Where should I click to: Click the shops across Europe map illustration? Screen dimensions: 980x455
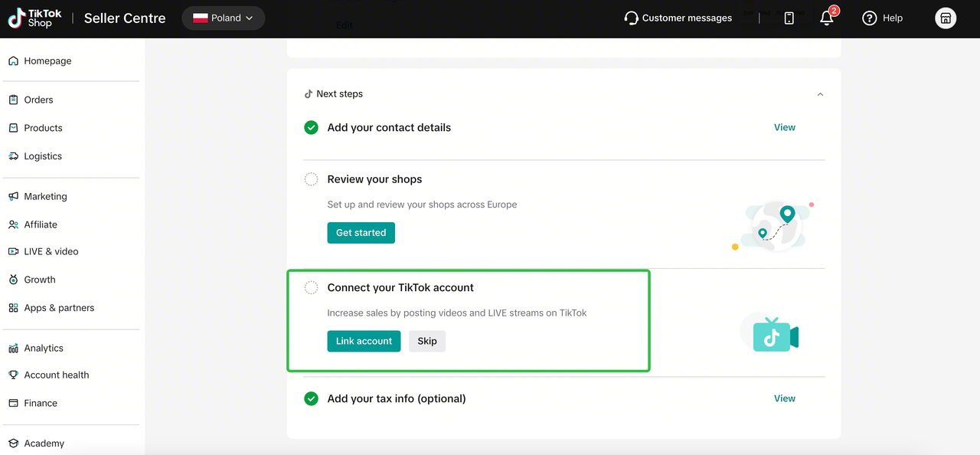[x=772, y=226]
